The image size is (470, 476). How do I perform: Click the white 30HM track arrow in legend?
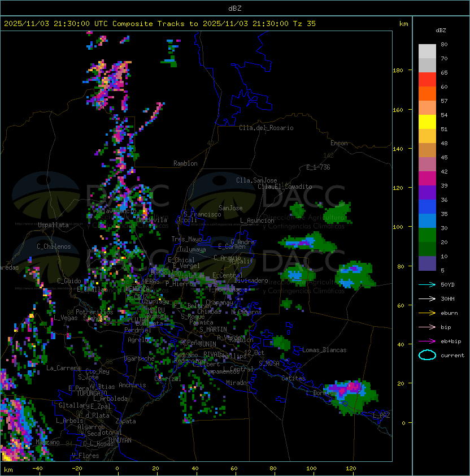coord(427,299)
